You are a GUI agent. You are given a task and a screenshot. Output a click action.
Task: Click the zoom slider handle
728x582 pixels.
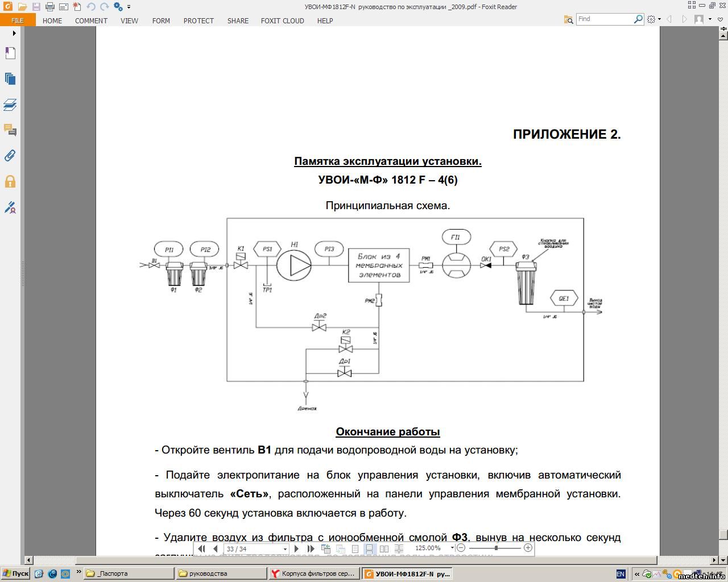[x=497, y=548]
